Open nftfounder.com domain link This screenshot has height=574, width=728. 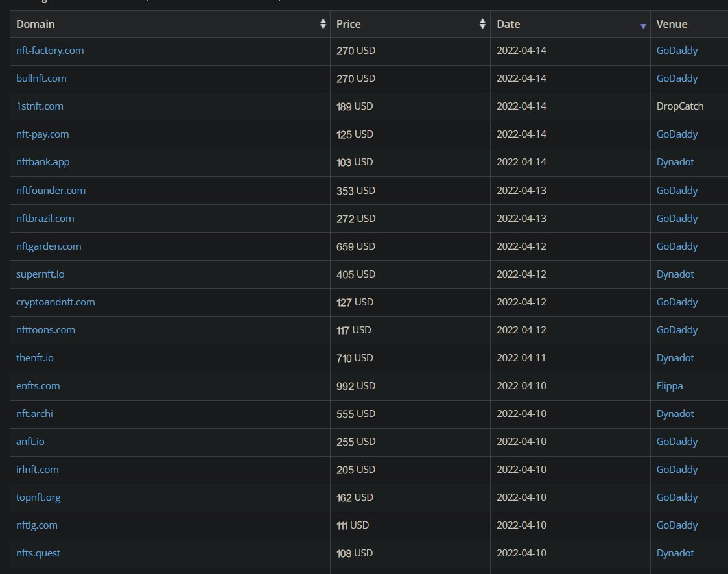point(51,191)
